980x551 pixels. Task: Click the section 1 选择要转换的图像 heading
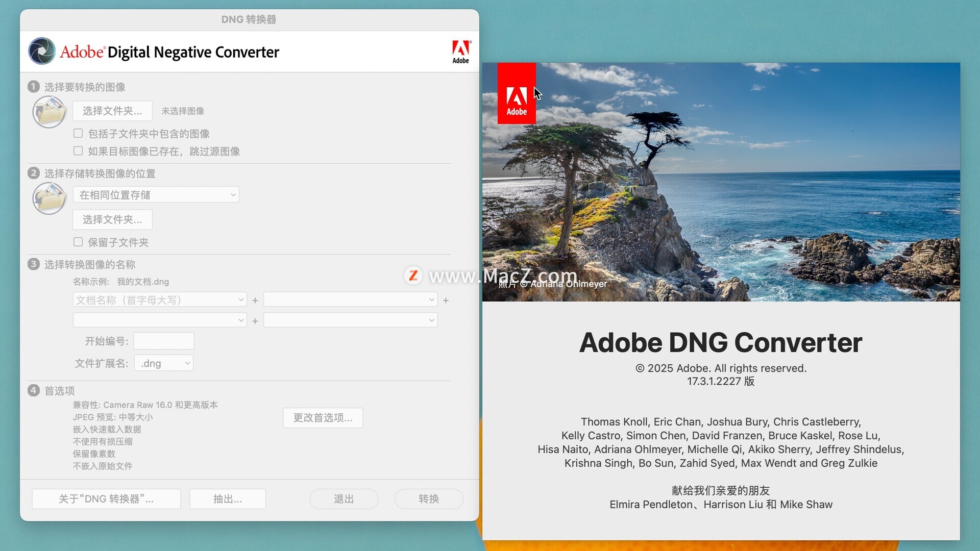(85, 87)
